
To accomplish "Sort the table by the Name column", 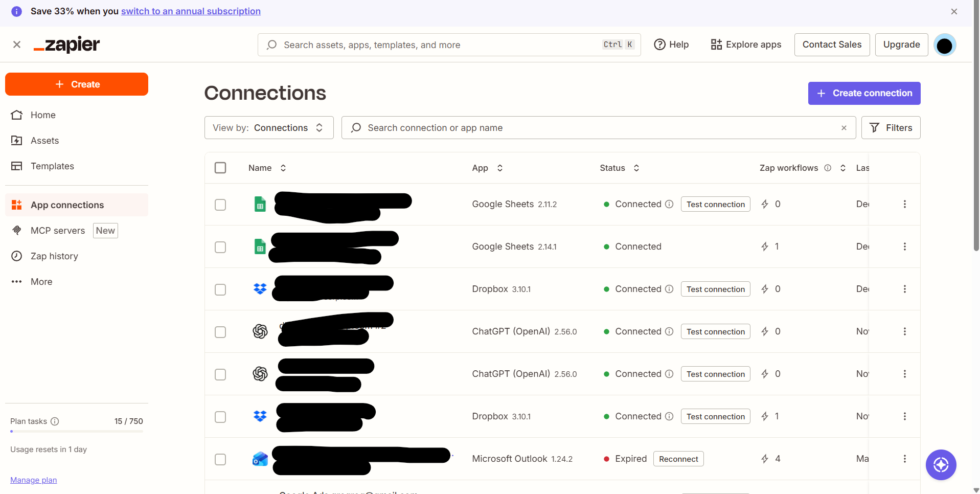I will (283, 168).
